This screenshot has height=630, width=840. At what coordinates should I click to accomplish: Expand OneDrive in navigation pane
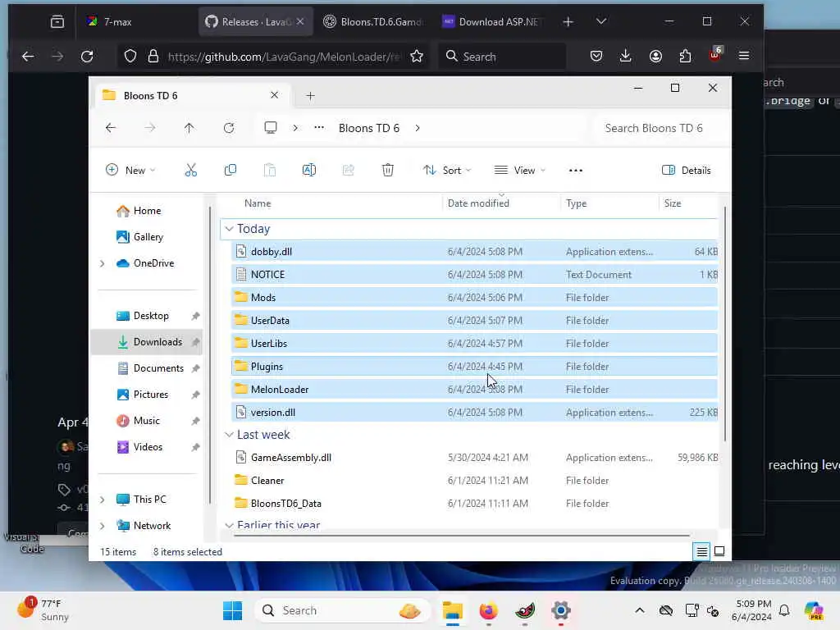(x=103, y=263)
